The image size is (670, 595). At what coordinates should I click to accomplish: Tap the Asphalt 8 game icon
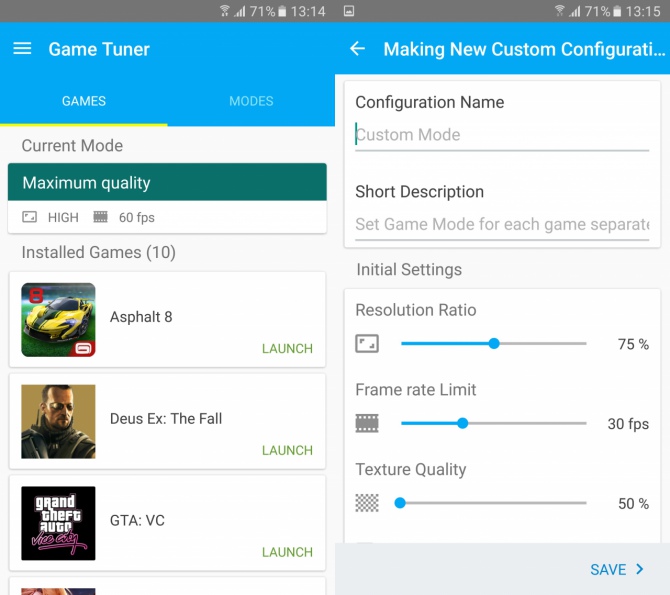coord(59,320)
